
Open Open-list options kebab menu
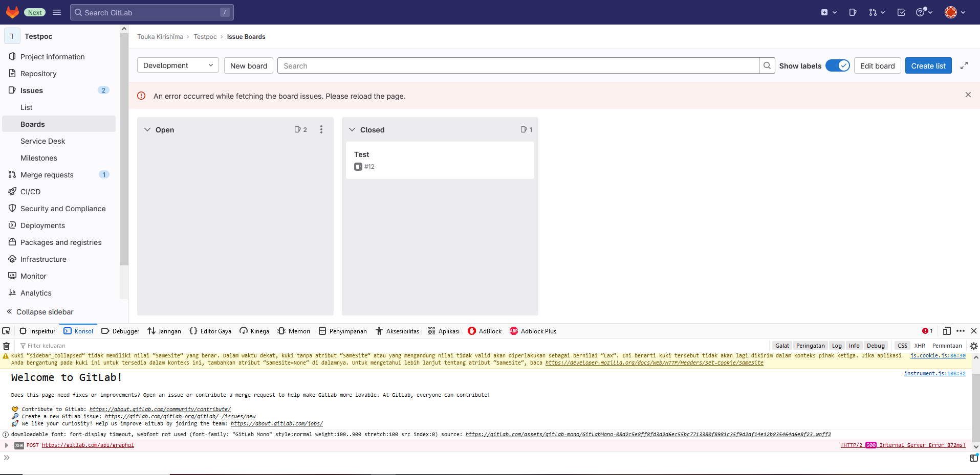[321, 130]
